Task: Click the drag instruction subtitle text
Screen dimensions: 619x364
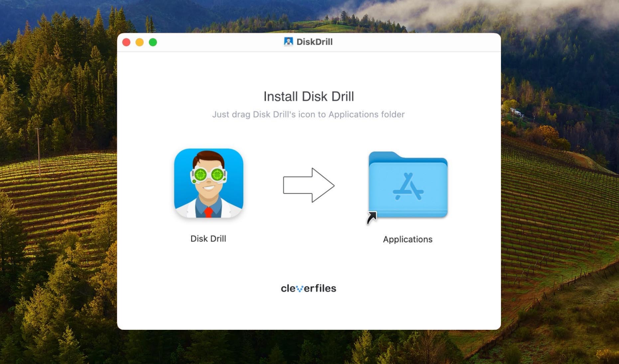Action: click(309, 114)
